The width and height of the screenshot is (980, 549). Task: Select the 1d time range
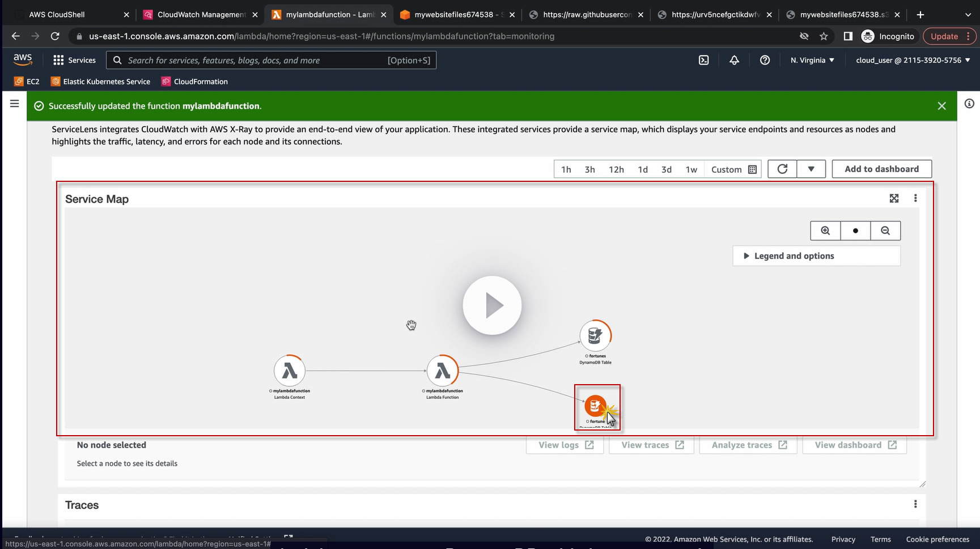pyautogui.click(x=643, y=169)
